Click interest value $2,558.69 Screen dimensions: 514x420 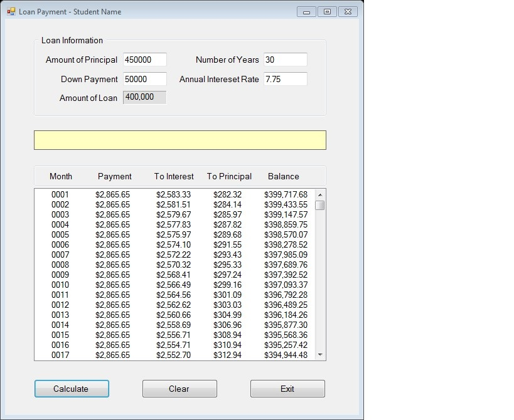(173, 325)
